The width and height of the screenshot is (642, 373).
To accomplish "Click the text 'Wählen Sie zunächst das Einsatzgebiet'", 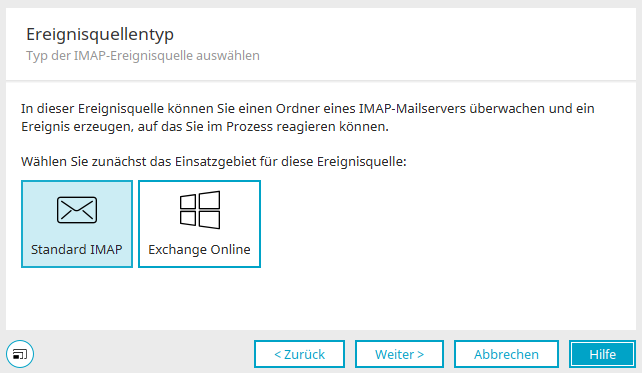I will [138, 161].
